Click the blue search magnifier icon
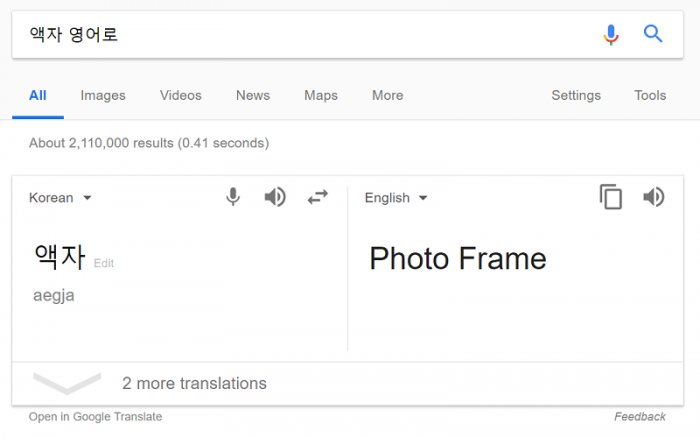Image resolution: width=700 pixels, height=438 pixels. [653, 34]
